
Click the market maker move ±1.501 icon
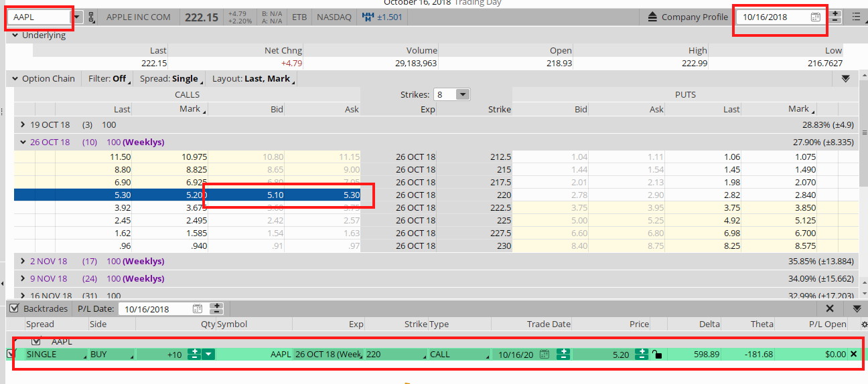tap(368, 17)
